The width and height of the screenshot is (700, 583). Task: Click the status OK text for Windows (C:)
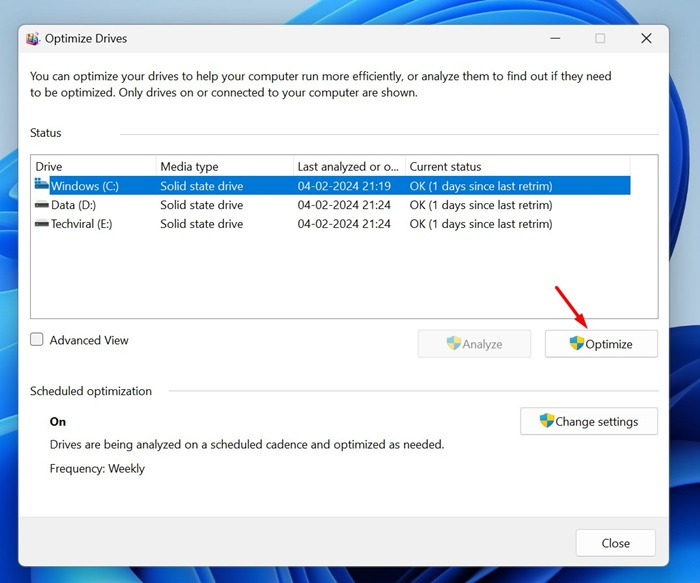click(x=481, y=186)
